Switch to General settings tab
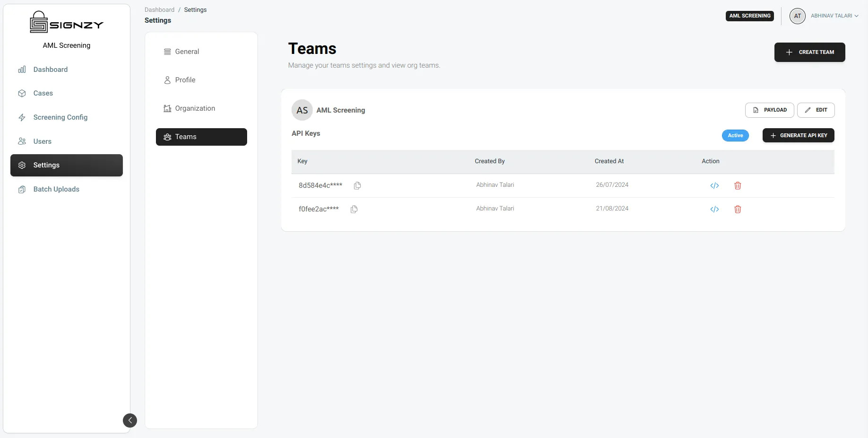The height and width of the screenshot is (438, 868). pos(201,52)
